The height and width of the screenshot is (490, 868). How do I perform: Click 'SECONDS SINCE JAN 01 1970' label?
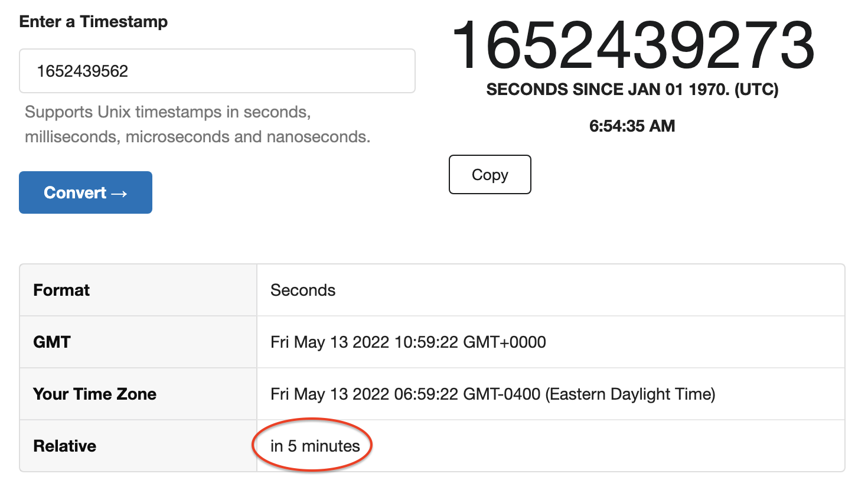(x=632, y=90)
